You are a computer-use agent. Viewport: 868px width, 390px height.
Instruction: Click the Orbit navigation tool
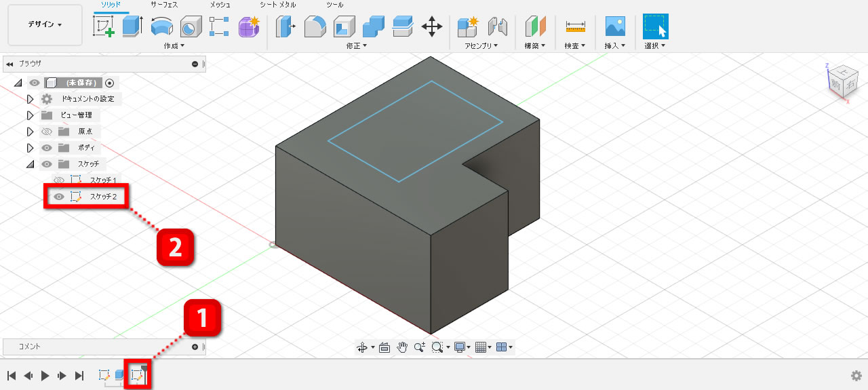(363, 347)
